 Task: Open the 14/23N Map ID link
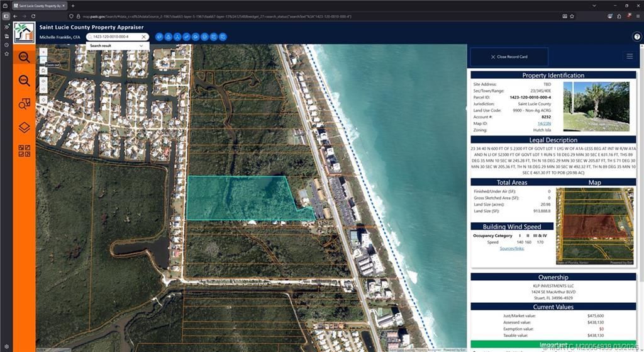(x=544, y=123)
